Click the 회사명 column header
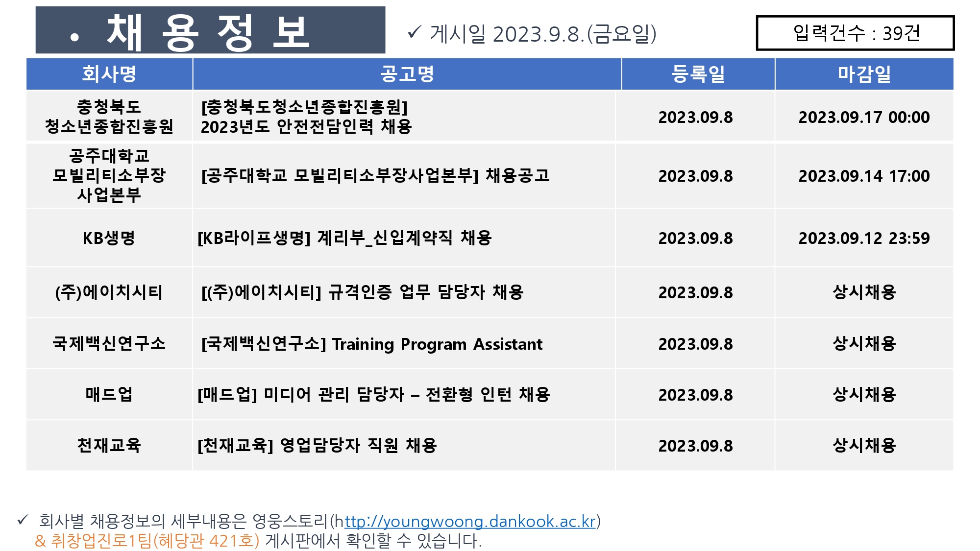 coord(109,74)
